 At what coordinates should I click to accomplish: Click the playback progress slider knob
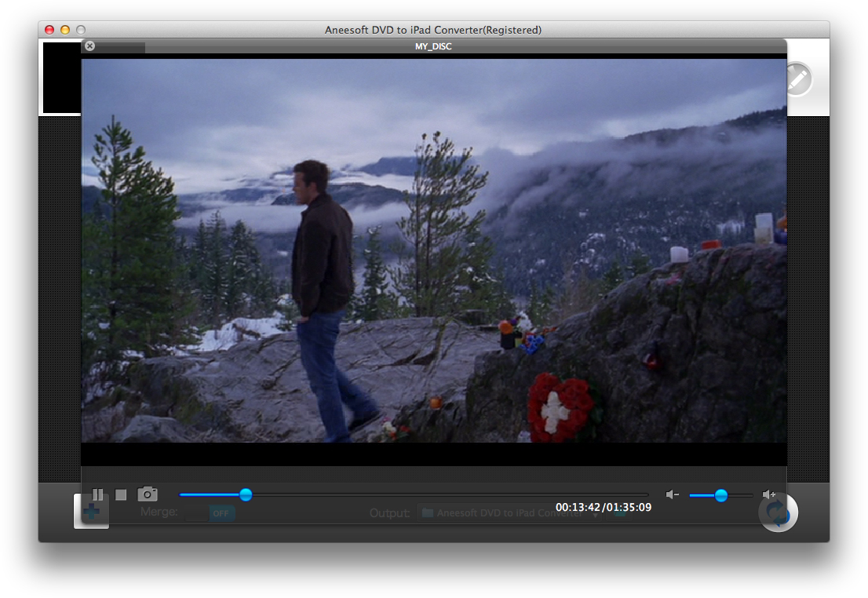tap(246, 494)
